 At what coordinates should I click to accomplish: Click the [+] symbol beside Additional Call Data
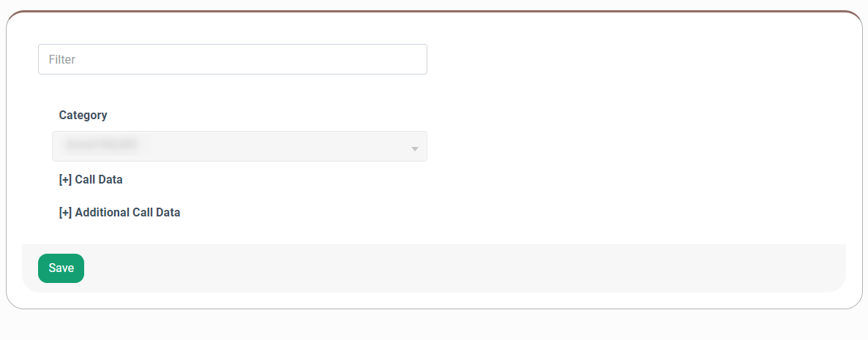65,212
